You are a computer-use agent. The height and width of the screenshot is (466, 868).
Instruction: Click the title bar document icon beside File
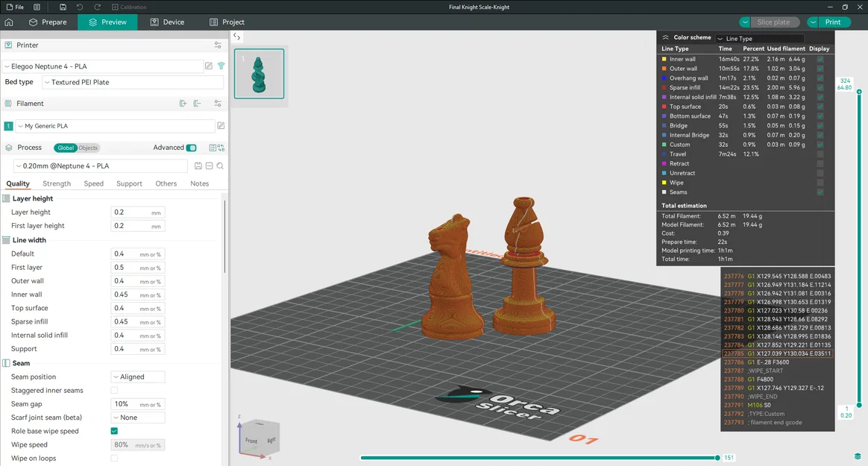click(37, 7)
